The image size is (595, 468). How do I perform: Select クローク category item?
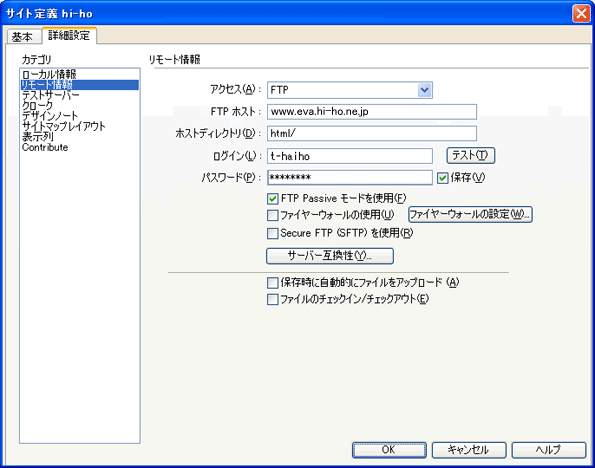pos(37,105)
